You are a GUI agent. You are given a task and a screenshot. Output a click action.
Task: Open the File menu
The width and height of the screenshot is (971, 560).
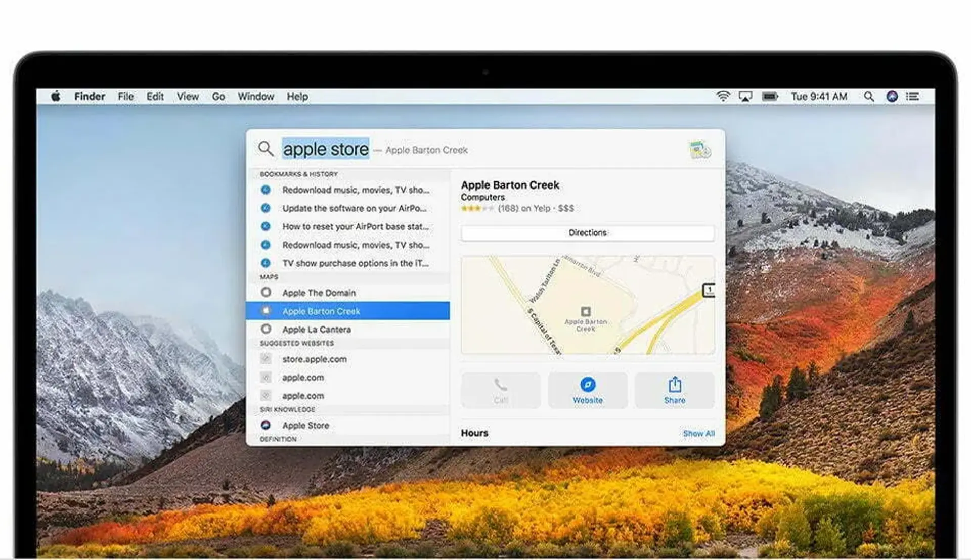tap(126, 96)
